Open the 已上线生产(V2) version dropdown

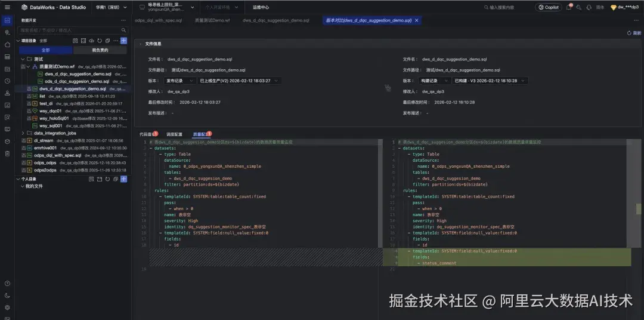[240, 81]
